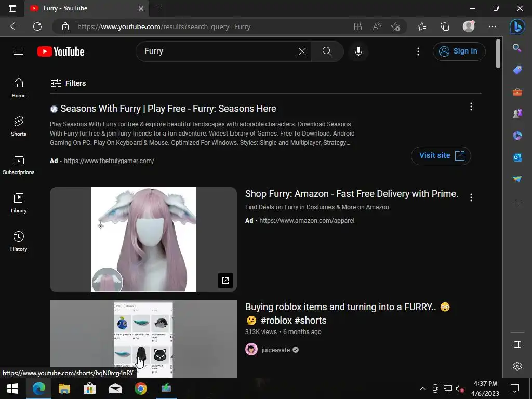Open Edge sidebar settings gear
532x399 pixels.
pyautogui.click(x=517, y=366)
